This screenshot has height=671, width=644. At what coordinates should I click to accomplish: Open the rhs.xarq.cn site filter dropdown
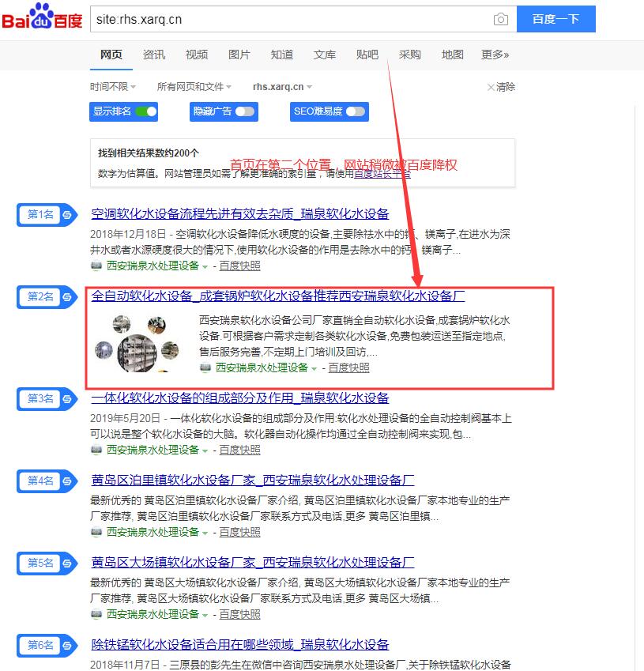(x=282, y=87)
